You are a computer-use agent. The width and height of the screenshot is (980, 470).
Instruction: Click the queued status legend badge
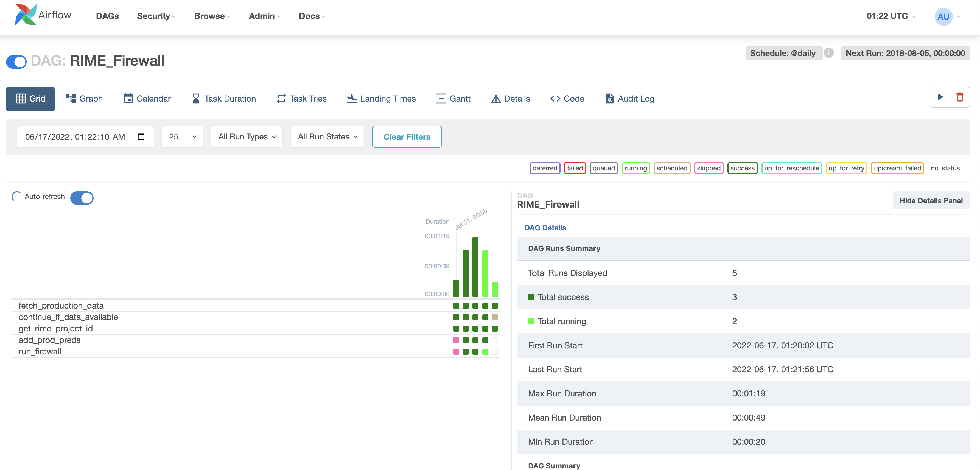[603, 168]
